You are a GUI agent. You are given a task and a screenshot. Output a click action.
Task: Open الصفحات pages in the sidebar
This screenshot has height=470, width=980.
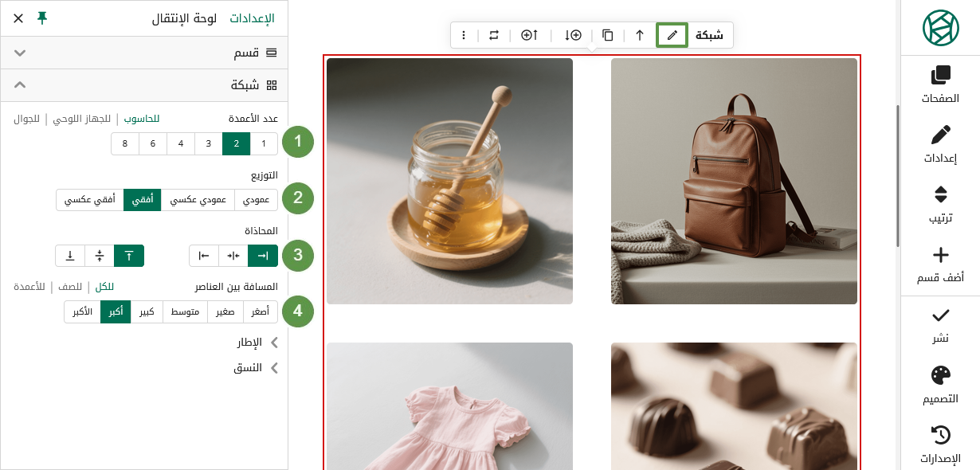point(940,86)
